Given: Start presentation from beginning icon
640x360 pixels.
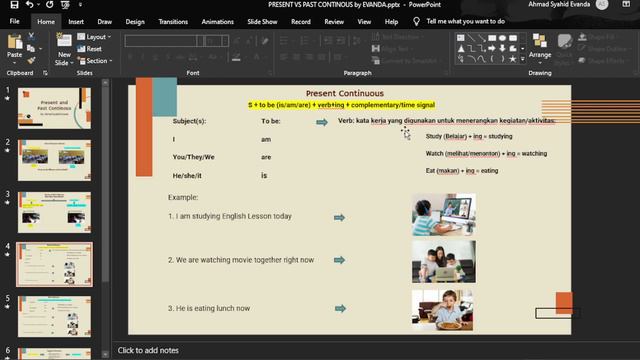Looking at the screenshot, I should point(65,4).
